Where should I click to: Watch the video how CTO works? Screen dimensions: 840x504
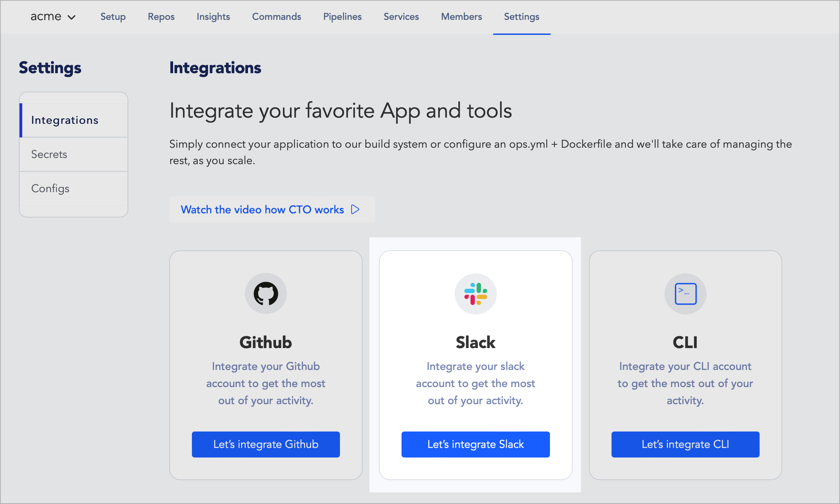pyautogui.click(x=271, y=209)
